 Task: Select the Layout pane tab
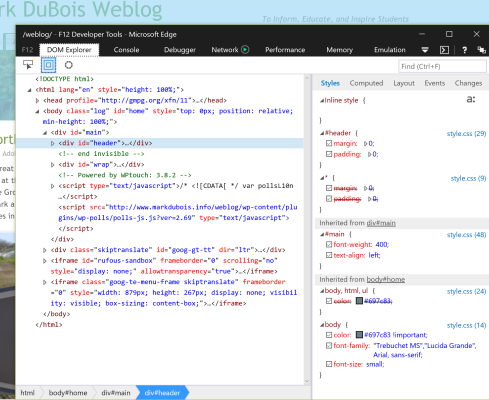point(404,83)
